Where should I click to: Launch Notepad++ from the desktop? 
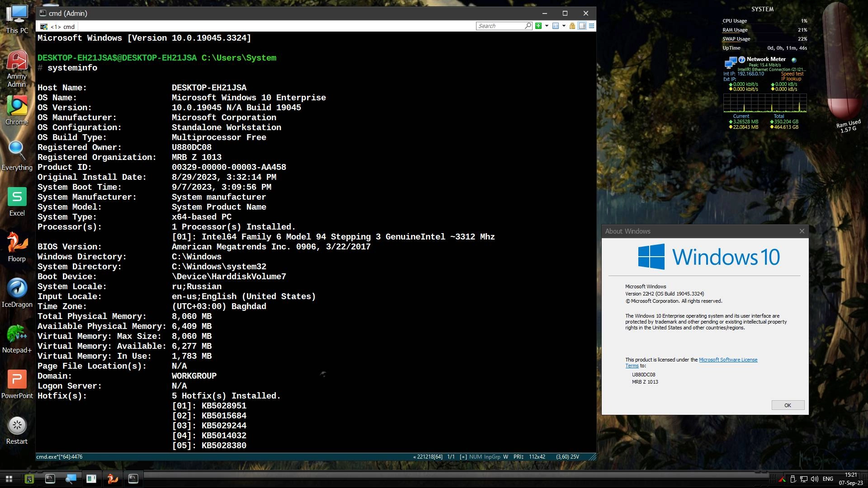pyautogui.click(x=17, y=339)
